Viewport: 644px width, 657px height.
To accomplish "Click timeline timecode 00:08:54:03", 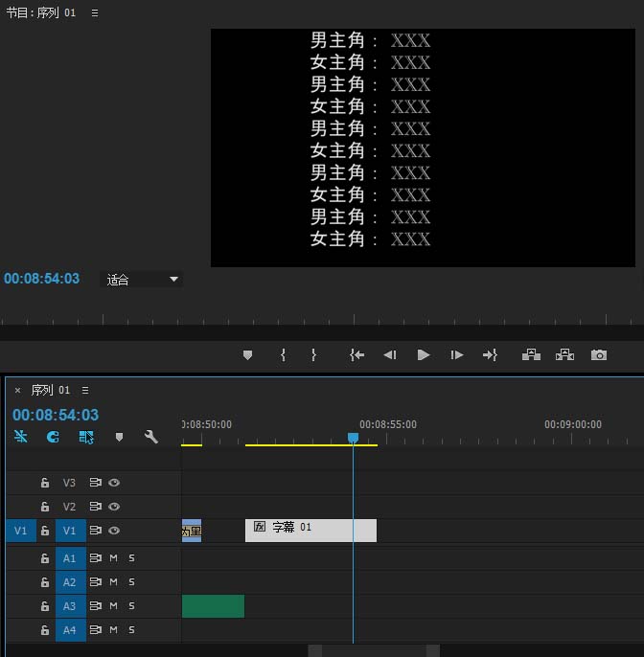I will tap(56, 415).
